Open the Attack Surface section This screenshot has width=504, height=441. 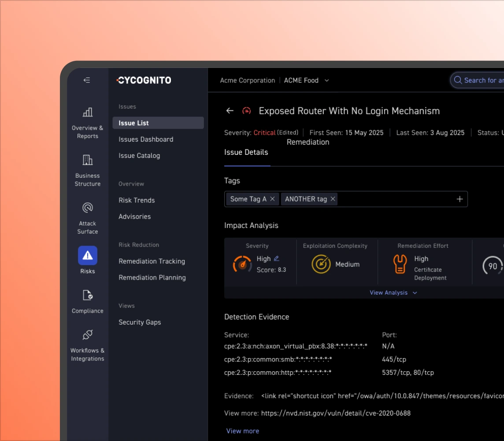87,207
